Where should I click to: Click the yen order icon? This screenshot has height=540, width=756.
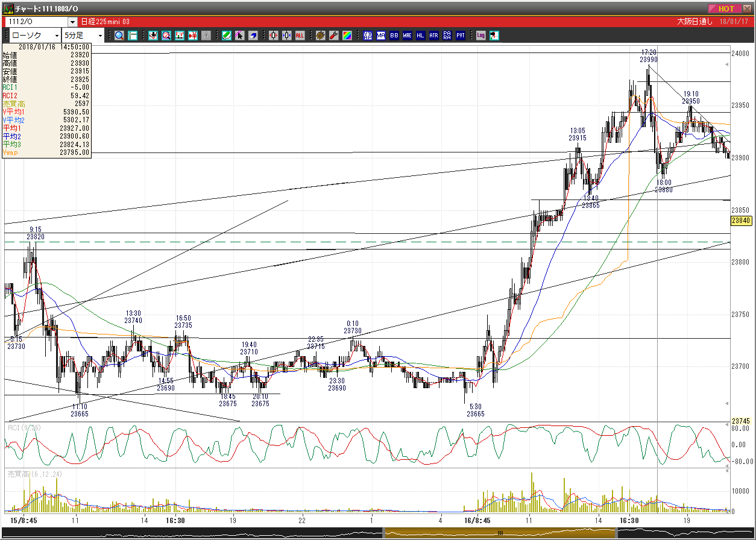[192, 35]
